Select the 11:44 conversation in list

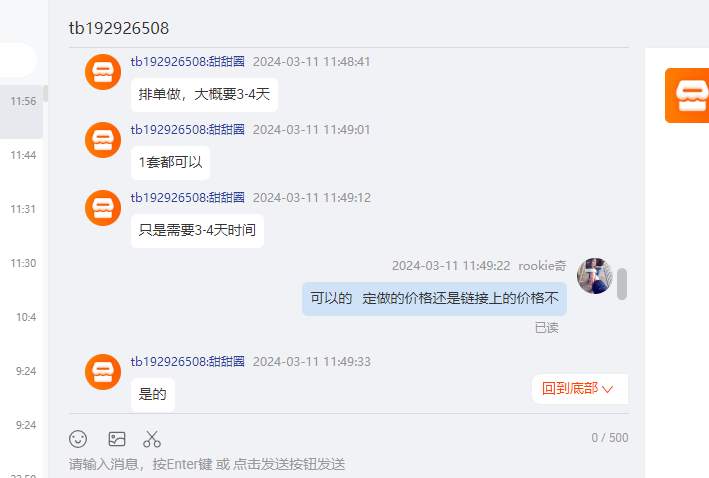click(21, 155)
